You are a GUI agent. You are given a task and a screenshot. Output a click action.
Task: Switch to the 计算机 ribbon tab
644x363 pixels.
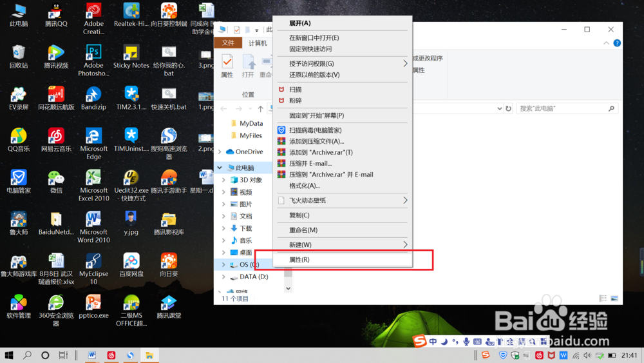pyautogui.click(x=258, y=43)
